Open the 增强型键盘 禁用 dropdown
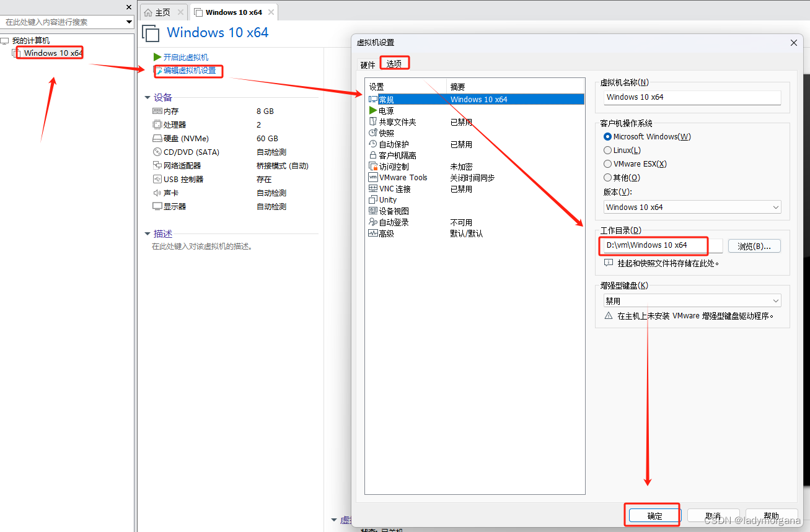Image resolution: width=810 pixels, height=532 pixels. (692, 301)
